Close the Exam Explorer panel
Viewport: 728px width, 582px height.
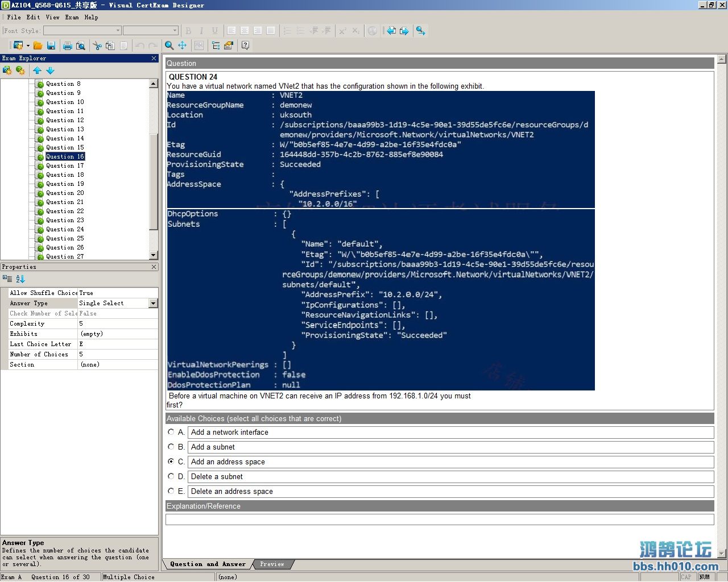click(x=154, y=58)
